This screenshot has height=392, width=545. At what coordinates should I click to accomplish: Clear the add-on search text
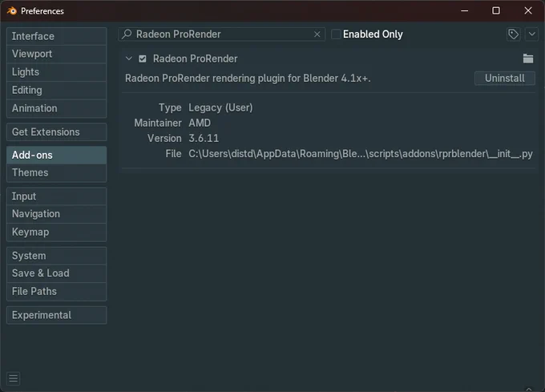(x=317, y=34)
